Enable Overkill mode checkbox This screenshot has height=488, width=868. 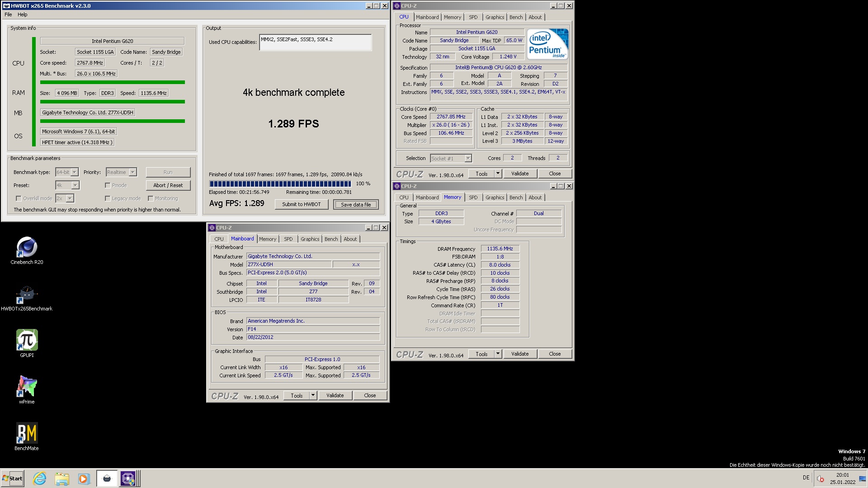(19, 198)
